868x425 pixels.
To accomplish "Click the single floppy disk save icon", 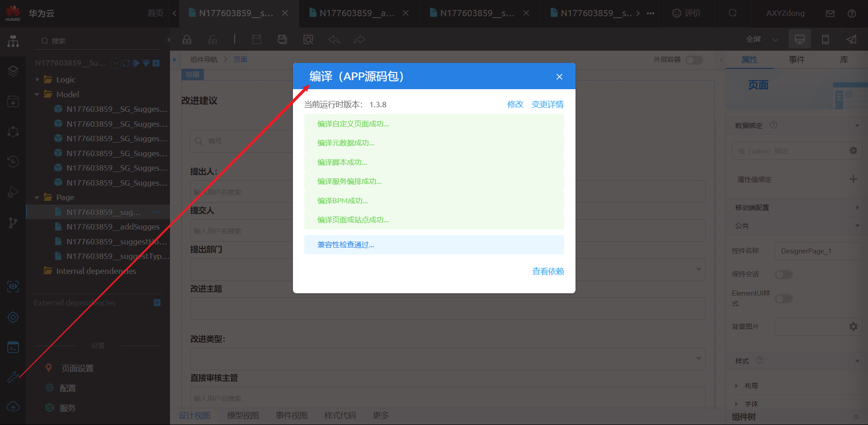I will (257, 39).
